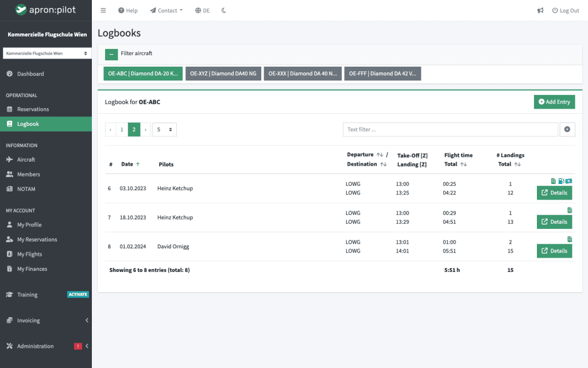Open Details for 03.10.2023 entry
This screenshot has height=368, width=588.
coord(554,193)
